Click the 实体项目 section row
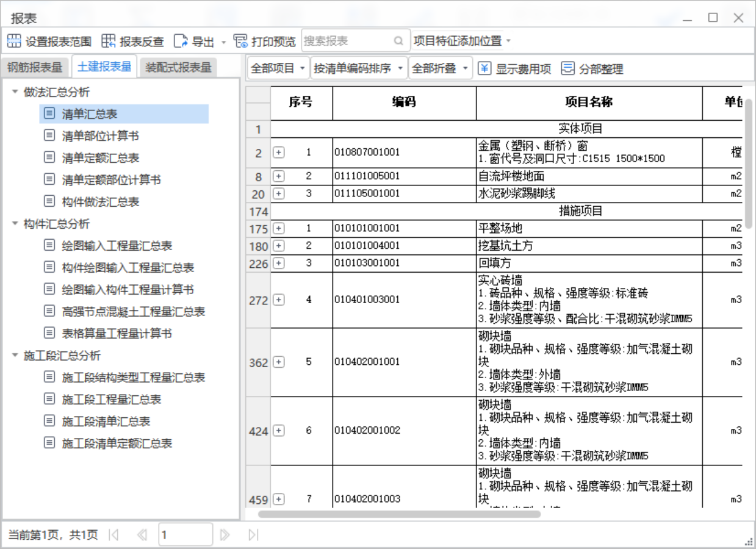Viewport: 756px width, 549px height. point(506,129)
